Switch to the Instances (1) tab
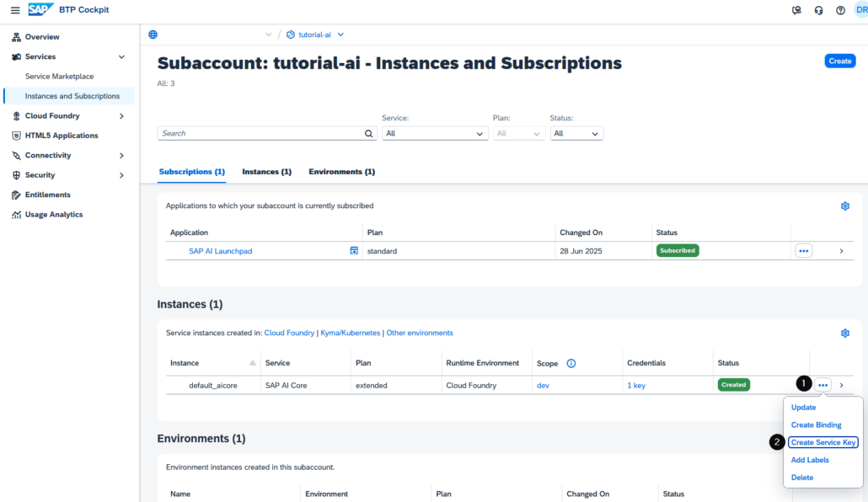 (267, 172)
